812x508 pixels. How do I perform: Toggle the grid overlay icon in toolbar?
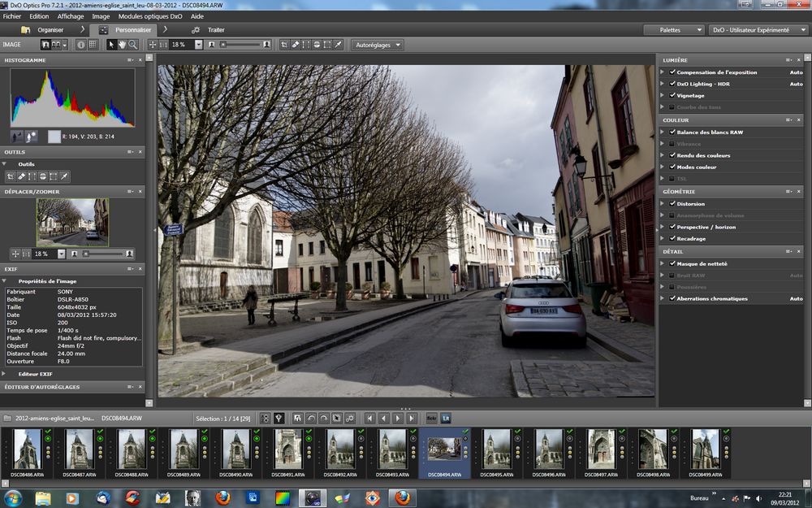click(x=93, y=45)
